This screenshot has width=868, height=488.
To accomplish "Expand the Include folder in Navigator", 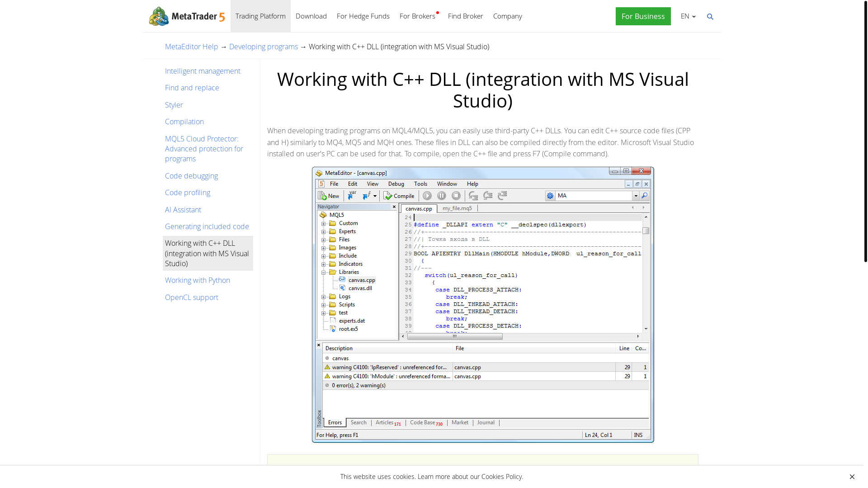I will (323, 256).
